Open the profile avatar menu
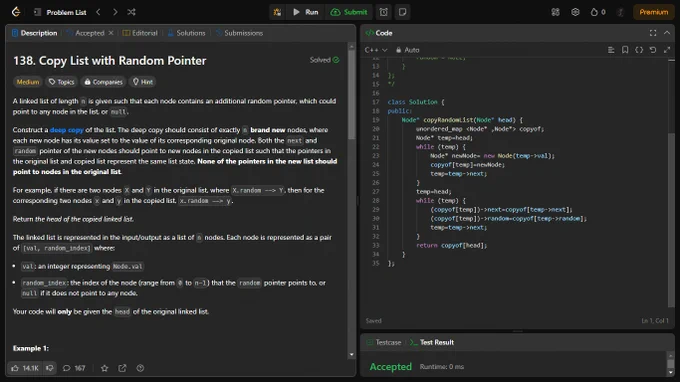Image resolution: width=680 pixels, height=382 pixels. tap(621, 12)
